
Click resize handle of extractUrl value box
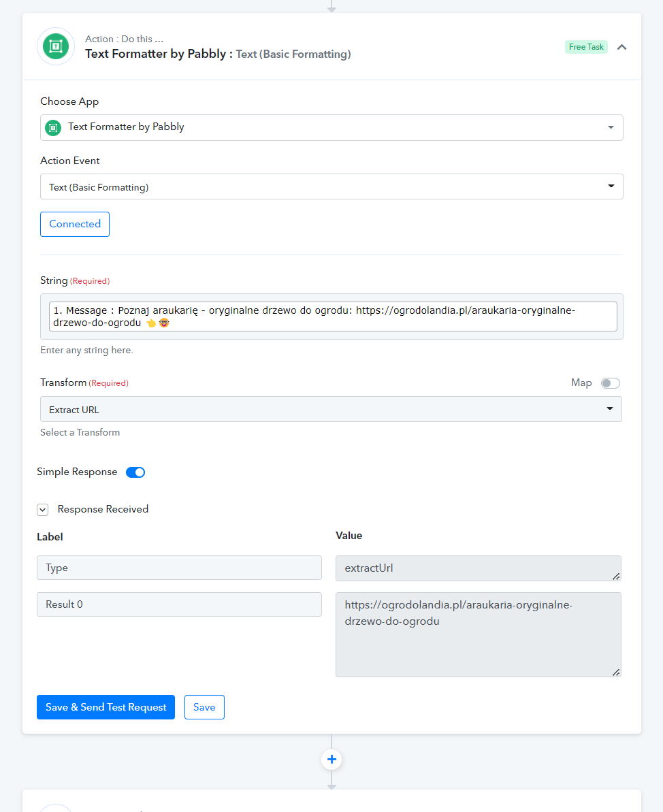[x=616, y=576]
